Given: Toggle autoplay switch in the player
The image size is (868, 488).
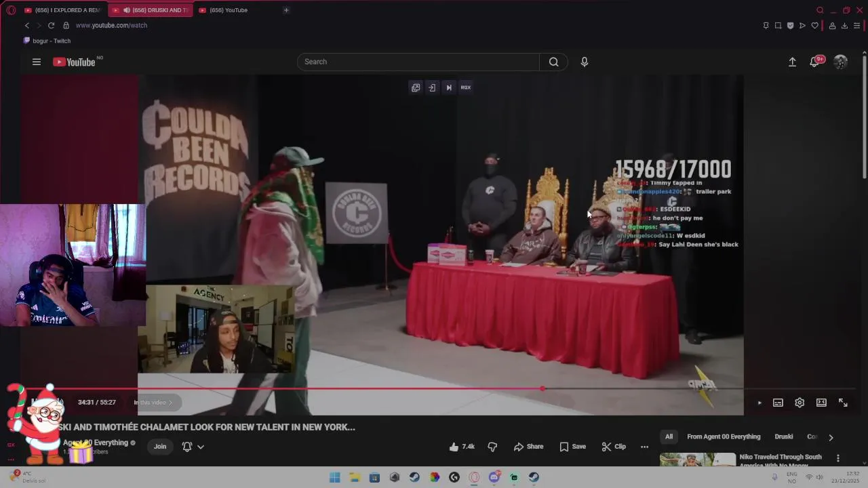Looking at the screenshot, I should click(759, 403).
